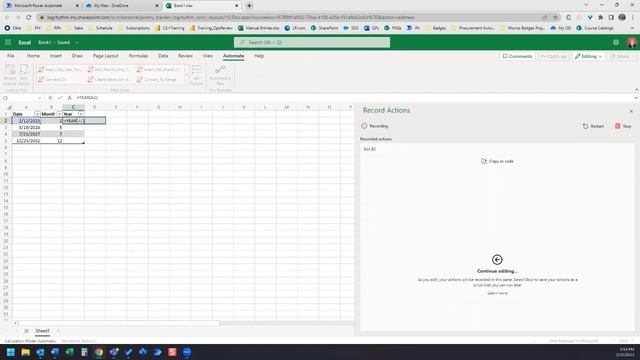This screenshot has width=640, height=360.
Task: Click the Continue editing back arrow icon
Action: point(497,260)
